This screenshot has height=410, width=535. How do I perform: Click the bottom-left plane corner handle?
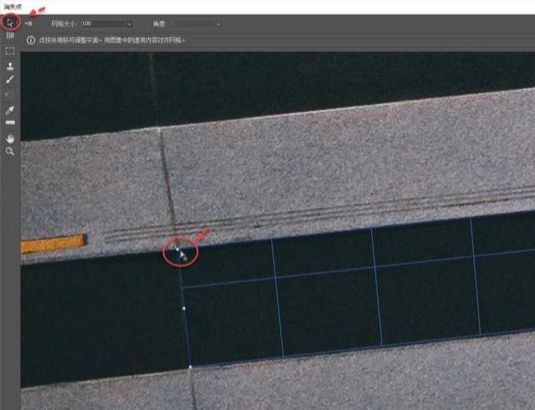[190, 367]
